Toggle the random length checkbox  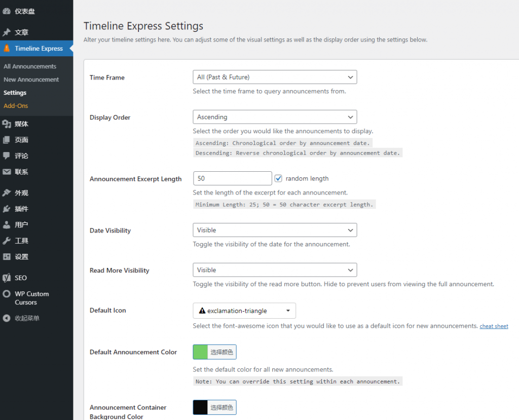click(x=278, y=179)
